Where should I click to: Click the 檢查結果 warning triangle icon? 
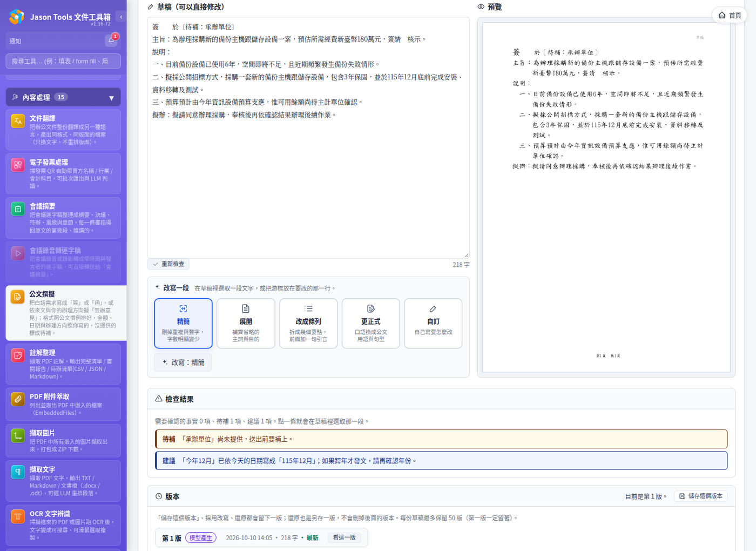pyautogui.click(x=159, y=399)
